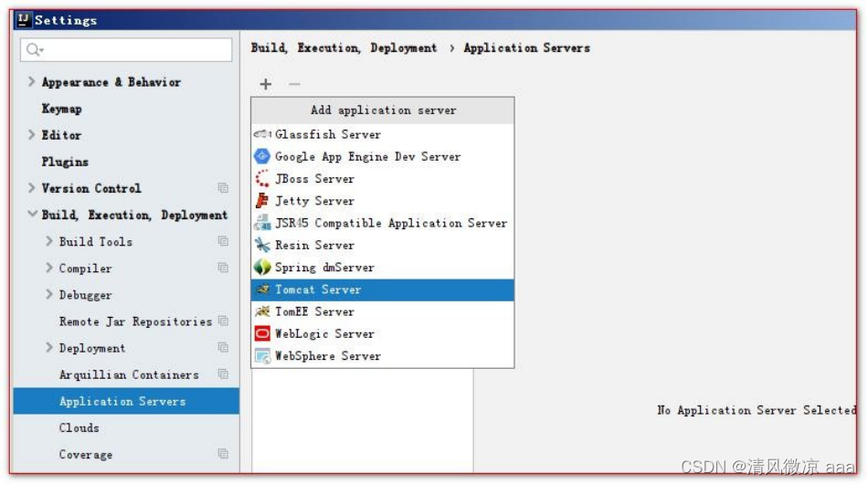Image resolution: width=868 pixels, height=484 pixels.
Task: Choose WebLogic Server entry
Action: click(383, 333)
